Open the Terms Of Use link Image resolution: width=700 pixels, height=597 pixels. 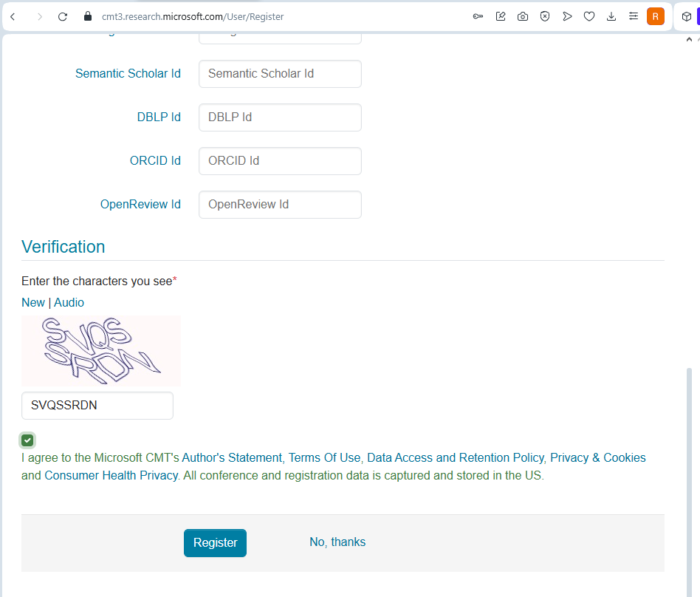325,457
